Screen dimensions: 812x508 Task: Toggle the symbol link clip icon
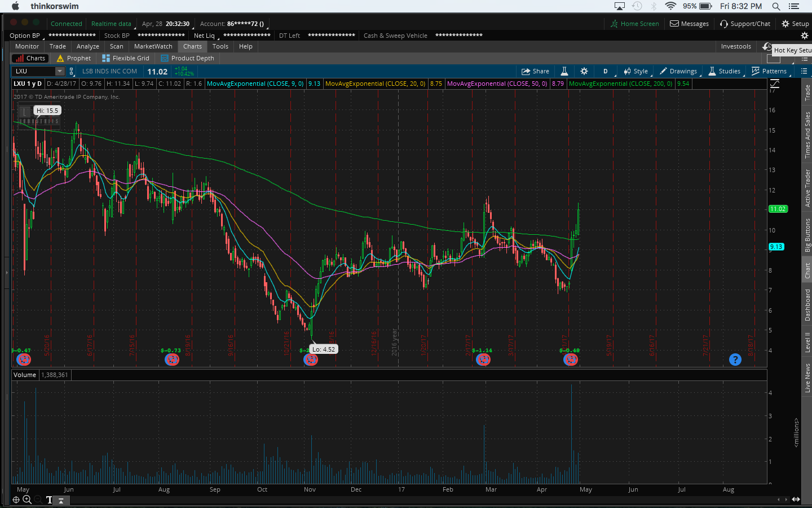(72, 71)
